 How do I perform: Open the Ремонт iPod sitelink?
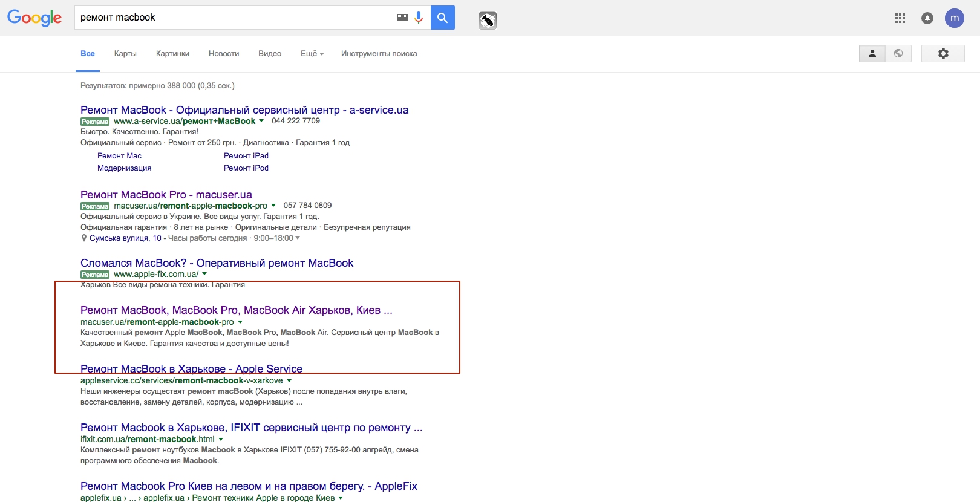click(x=246, y=168)
